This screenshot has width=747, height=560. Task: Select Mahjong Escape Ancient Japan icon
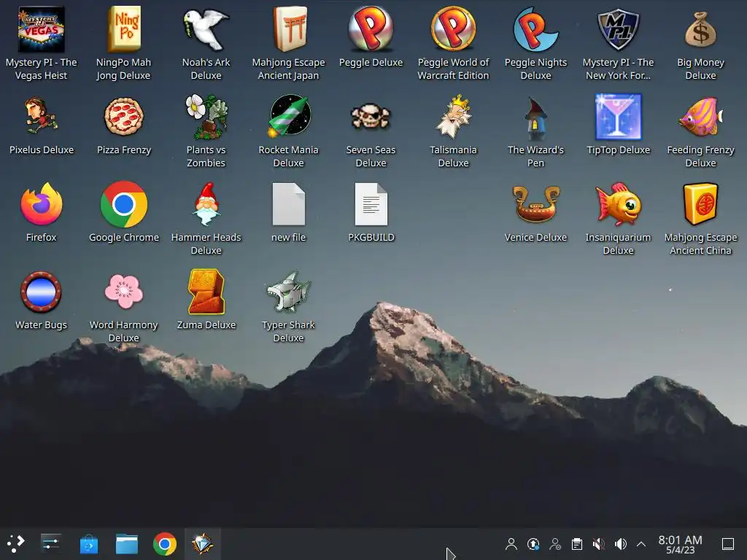(x=289, y=29)
